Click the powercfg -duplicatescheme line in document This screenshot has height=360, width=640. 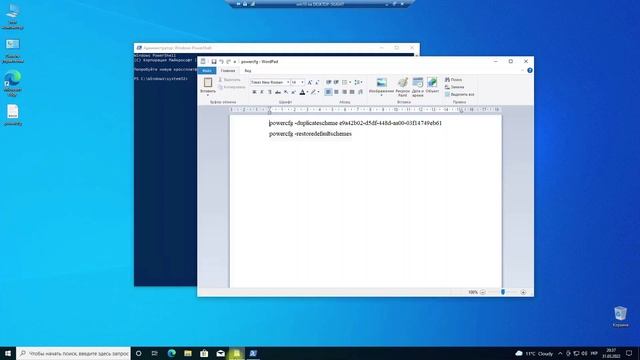tap(356, 123)
